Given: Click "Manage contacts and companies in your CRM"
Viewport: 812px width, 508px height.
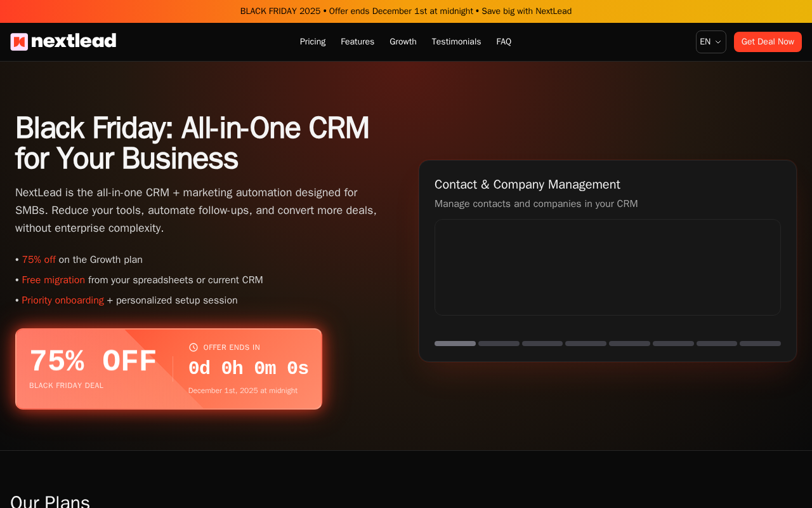Looking at the screenshot, I should click(536, 204).
